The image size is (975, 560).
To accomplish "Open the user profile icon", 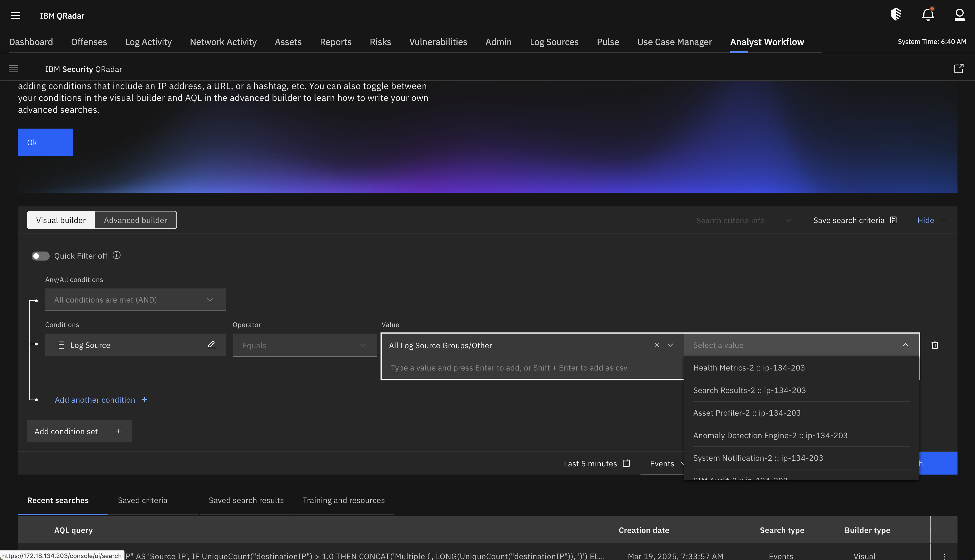I will tap(959, 15).
